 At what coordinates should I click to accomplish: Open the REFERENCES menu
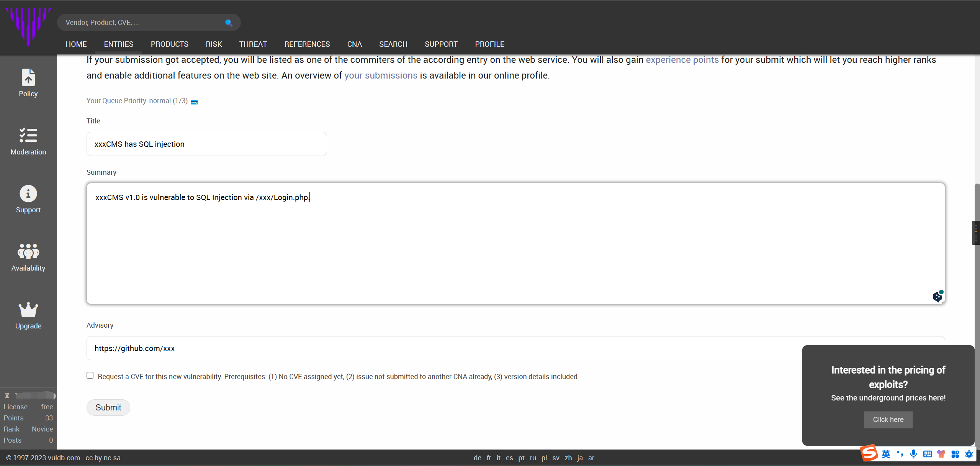click(x=307, y=44)
